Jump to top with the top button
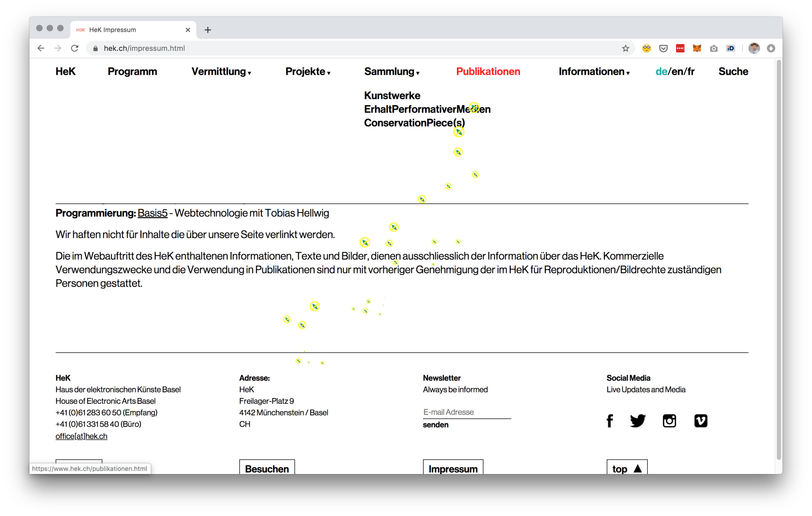 click(627, 468)
